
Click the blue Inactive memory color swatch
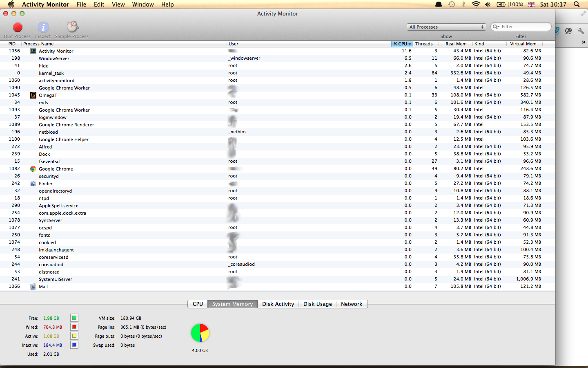click(74, 345)
